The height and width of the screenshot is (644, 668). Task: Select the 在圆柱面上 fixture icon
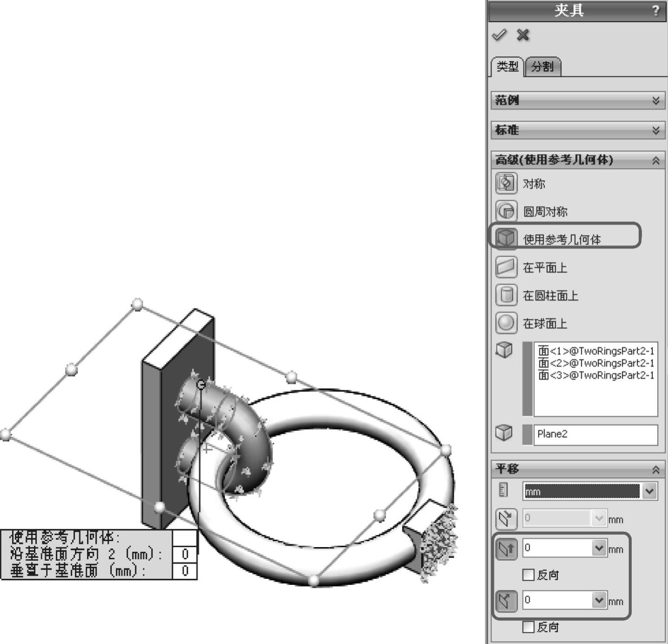coord(506,295)
